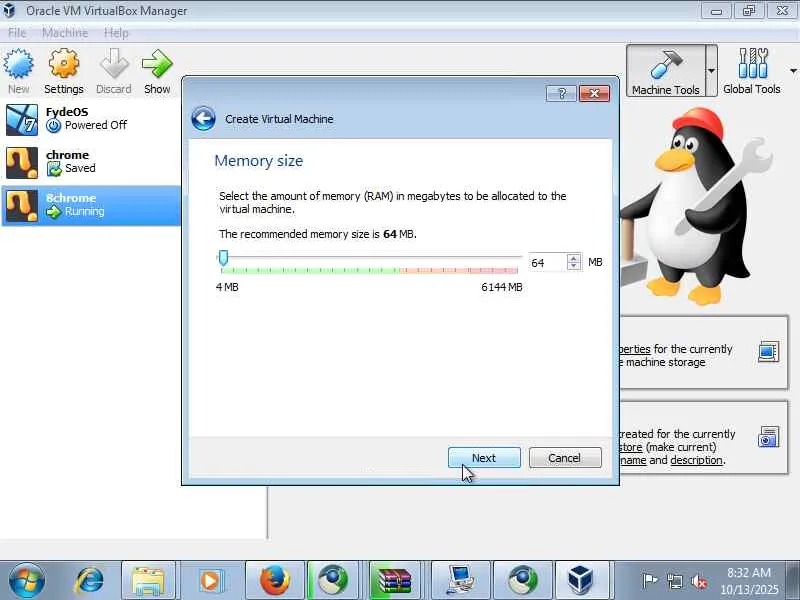Click the 8chrome machine OS icon
Image resolution: width=800 pixels, height=600 pixels.
(22, 206)
